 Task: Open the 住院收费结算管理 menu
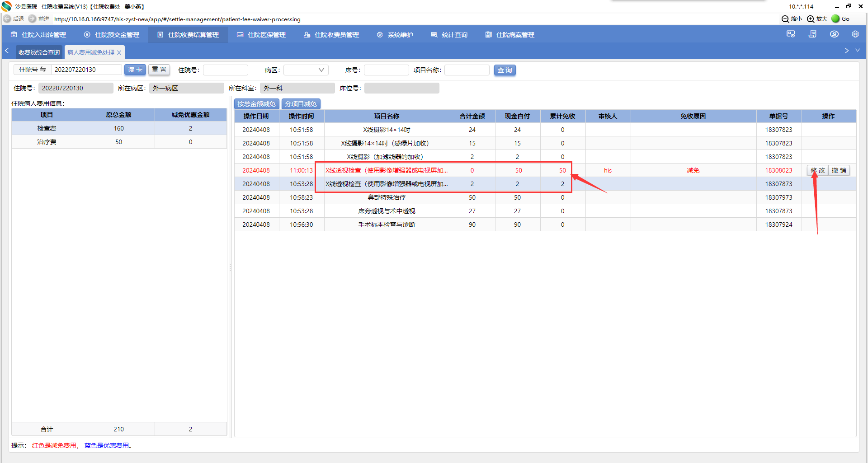(188, 35)
